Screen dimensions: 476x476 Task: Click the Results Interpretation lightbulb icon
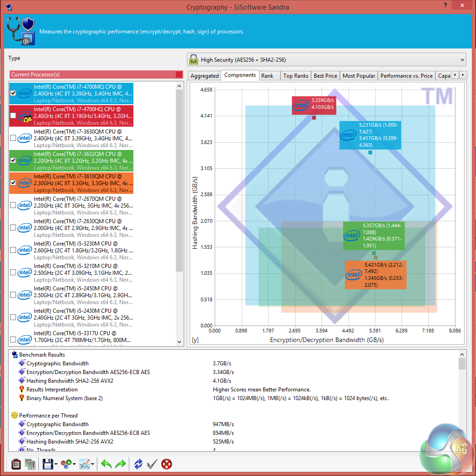click(x=21, y=389)
